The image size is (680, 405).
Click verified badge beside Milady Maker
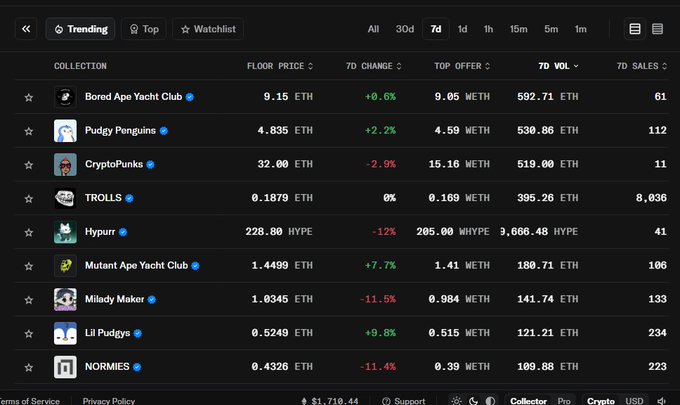pyautogui.click(x=152, y=300)
